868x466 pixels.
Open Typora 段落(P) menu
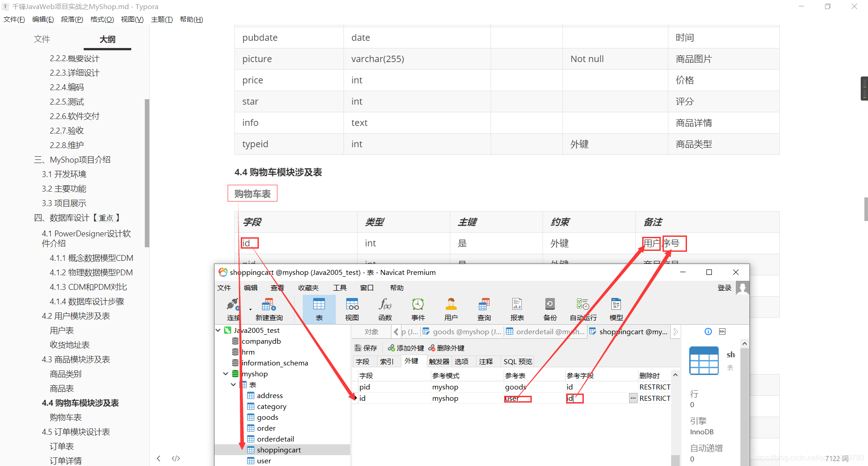tap(72, 19)
